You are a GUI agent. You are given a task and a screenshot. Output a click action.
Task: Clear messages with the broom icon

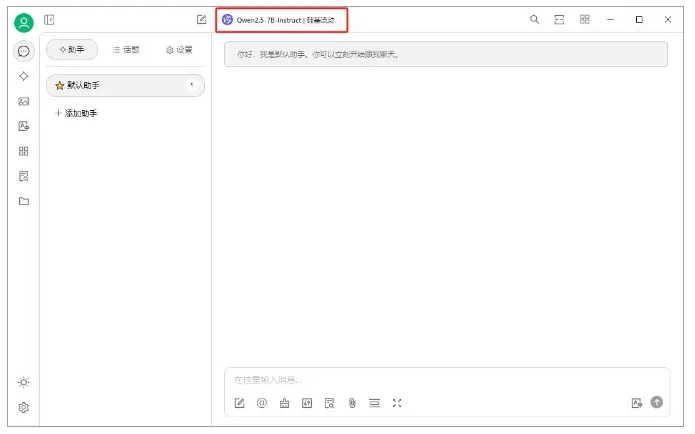tap(285, 403)
